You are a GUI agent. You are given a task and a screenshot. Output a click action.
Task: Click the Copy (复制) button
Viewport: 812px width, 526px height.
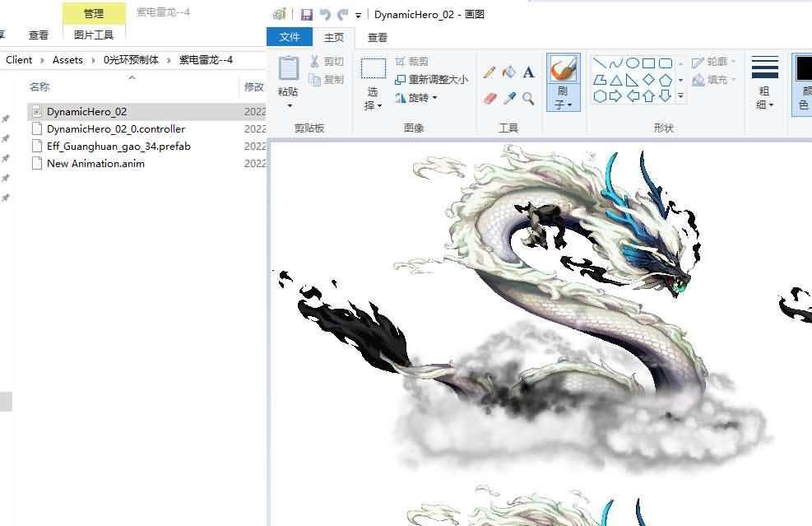tap(327, 80)
